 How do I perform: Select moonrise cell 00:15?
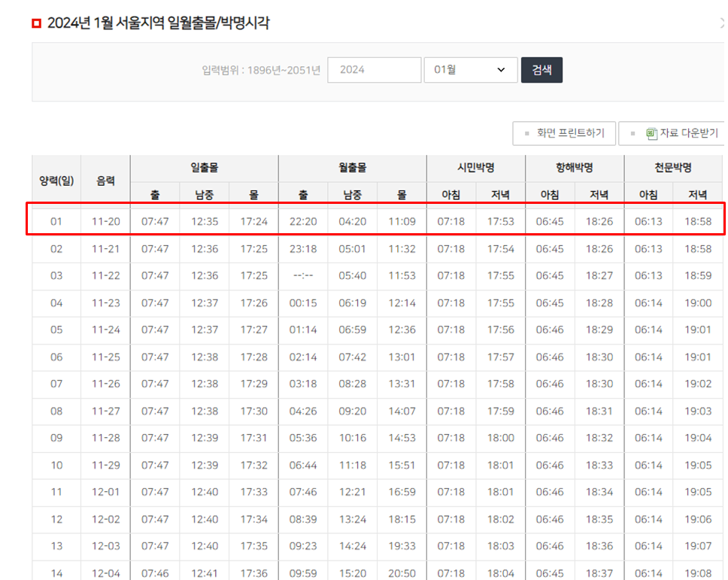pos(303,302)
